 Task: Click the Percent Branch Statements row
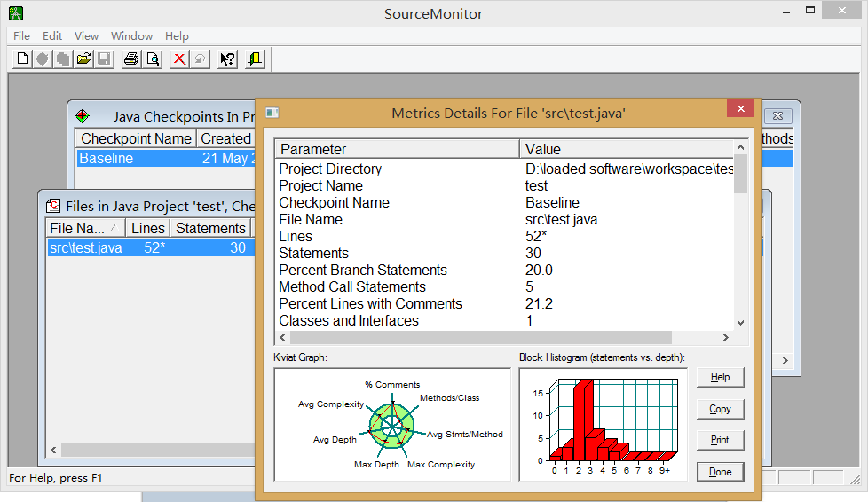click(x=504, y=271)
